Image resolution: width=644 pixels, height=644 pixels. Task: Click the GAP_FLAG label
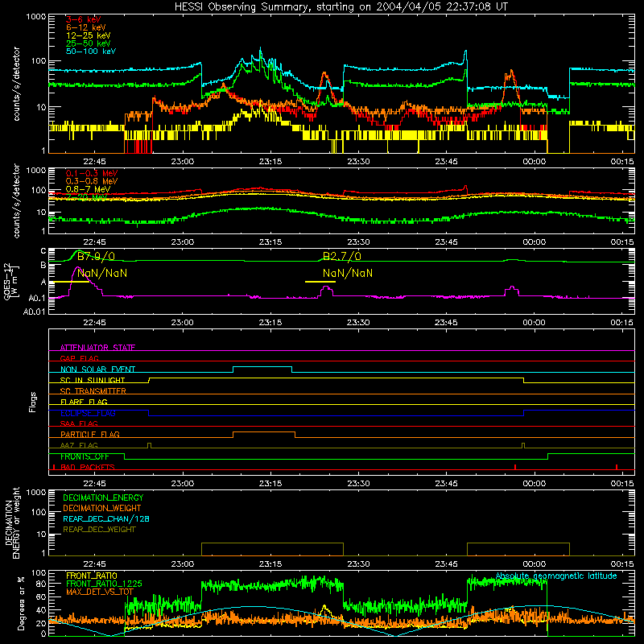tap(79, 358)
